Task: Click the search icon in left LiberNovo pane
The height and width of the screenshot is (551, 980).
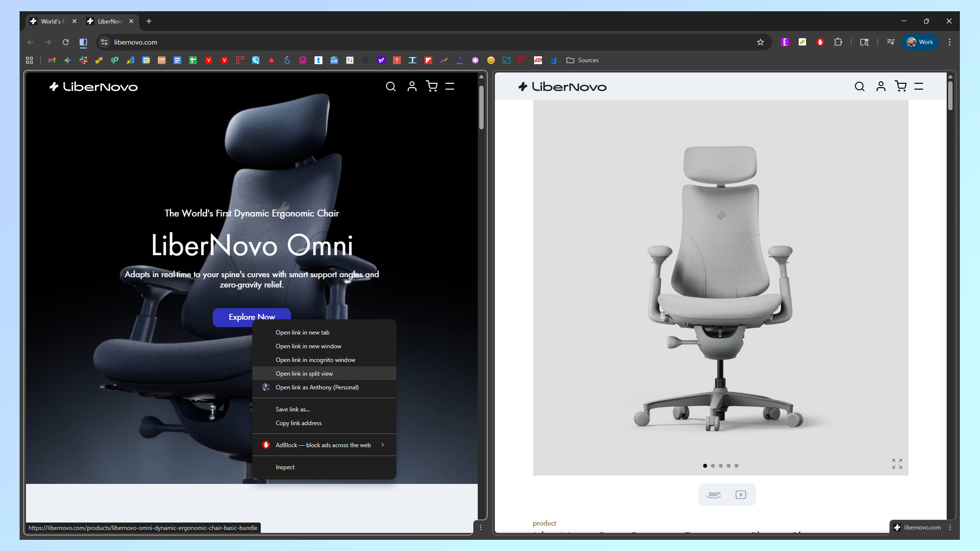Action: (x=391, y=87)
